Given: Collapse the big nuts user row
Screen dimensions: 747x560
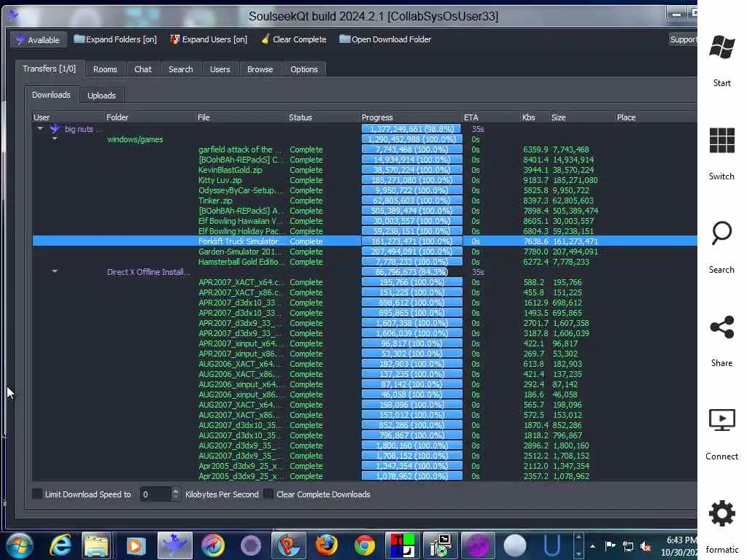Looking at the screenshot, I should click(x=40, y=128).
